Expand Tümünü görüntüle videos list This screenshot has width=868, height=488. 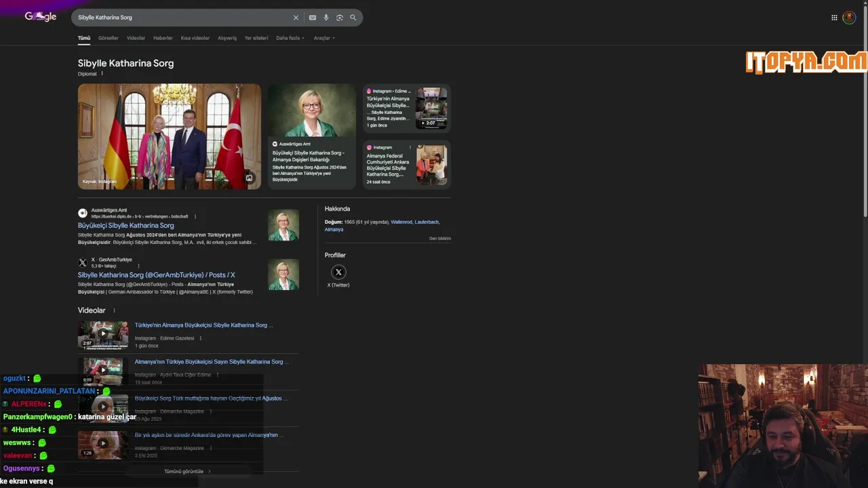187,471
